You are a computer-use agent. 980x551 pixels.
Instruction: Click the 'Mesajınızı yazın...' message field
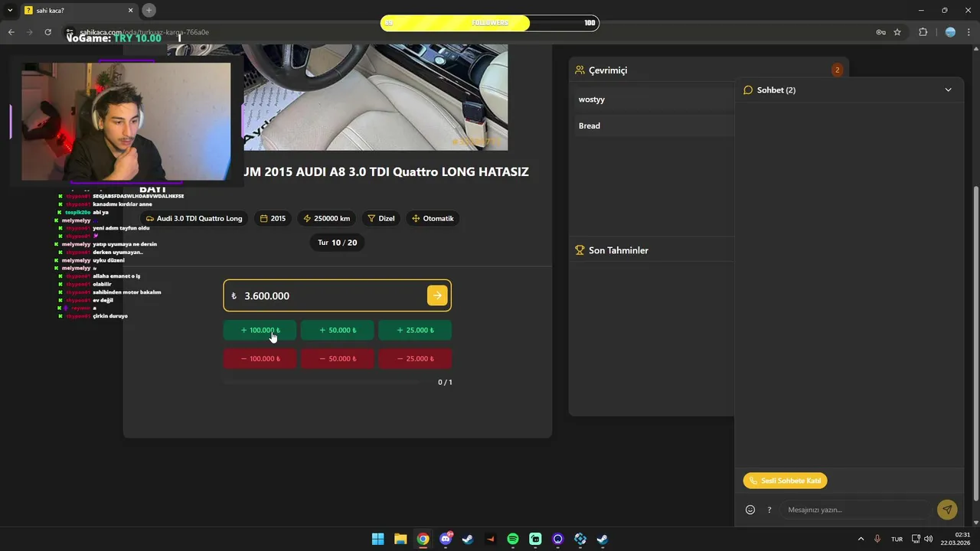[x=855, y=510]
